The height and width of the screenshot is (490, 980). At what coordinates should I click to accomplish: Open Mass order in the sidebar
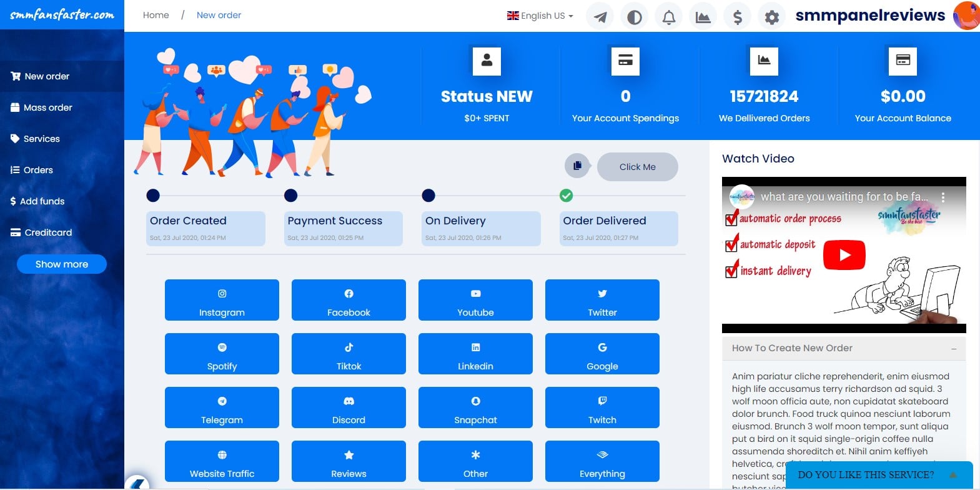47,107
